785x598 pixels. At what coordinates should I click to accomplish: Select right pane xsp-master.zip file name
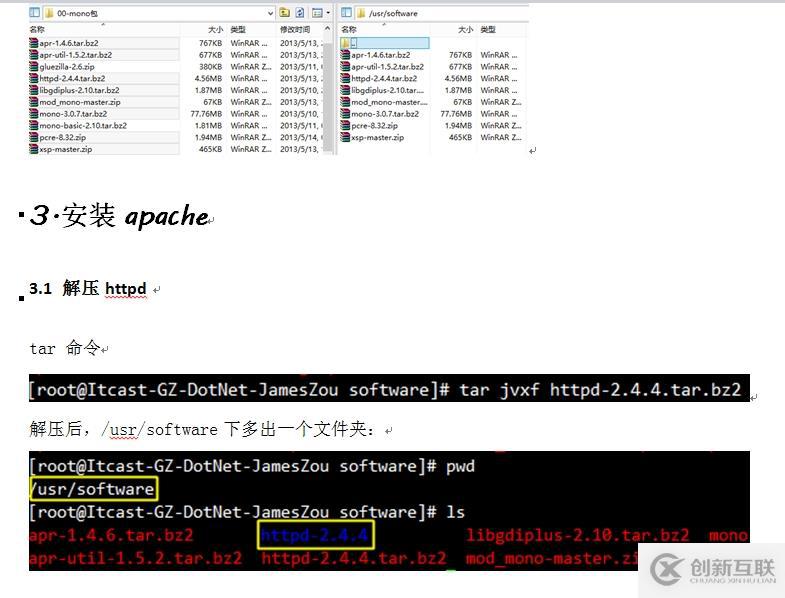click(377, 137)
